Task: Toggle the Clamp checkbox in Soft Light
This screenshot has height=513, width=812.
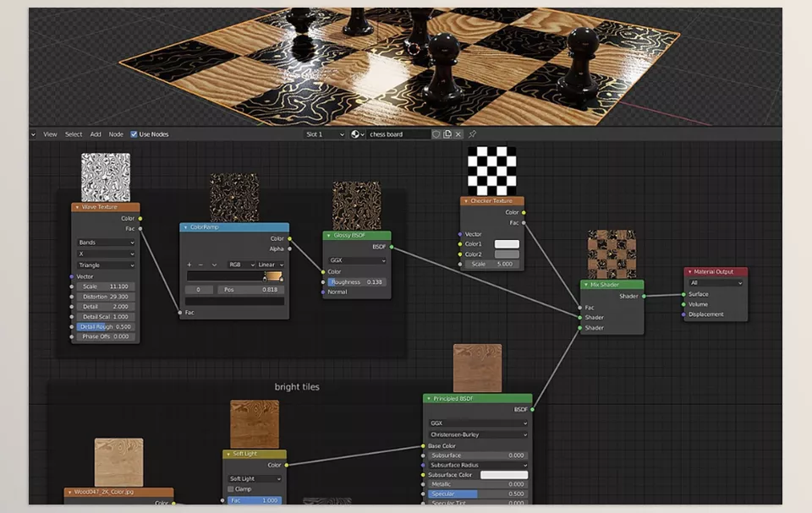Action: [x=231, y=489]
